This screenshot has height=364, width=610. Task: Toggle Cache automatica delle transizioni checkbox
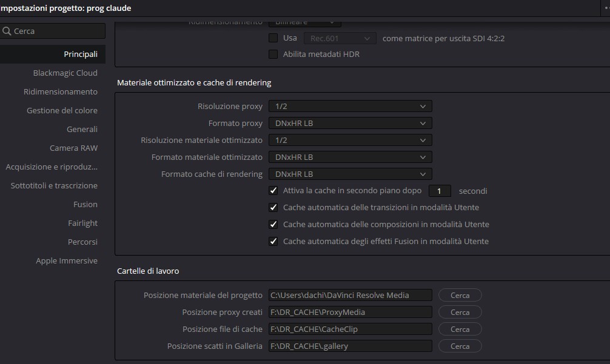(x=273, y=208)
